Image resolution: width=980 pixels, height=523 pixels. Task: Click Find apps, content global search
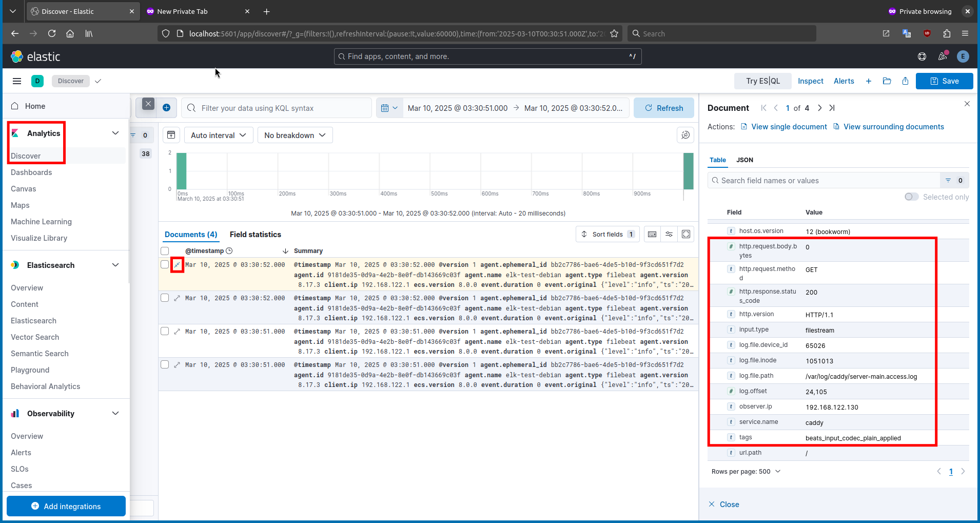click(487, 56)
